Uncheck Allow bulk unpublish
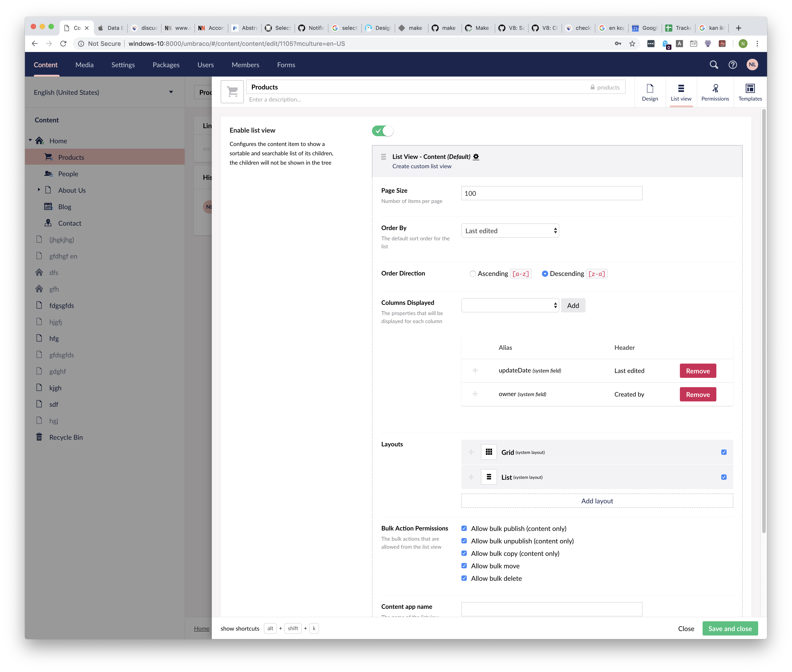This screenshot has width=792, height=672. tap(464, 541)
